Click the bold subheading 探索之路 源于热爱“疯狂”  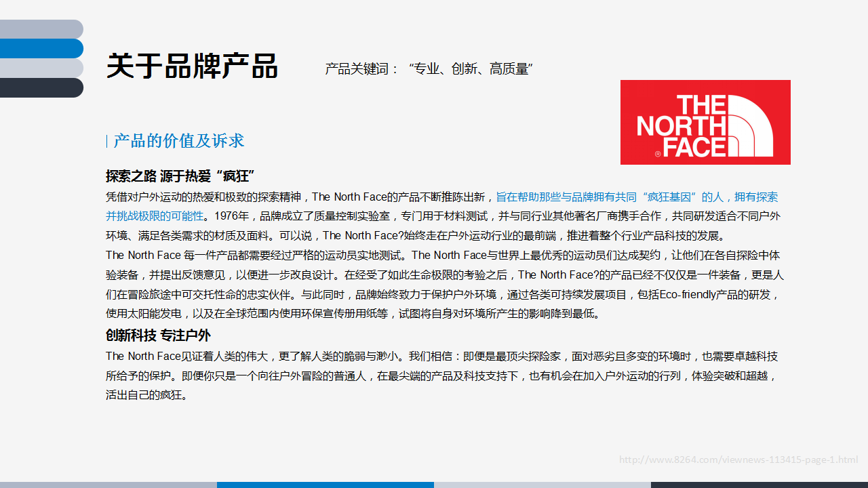coord(180,176)
